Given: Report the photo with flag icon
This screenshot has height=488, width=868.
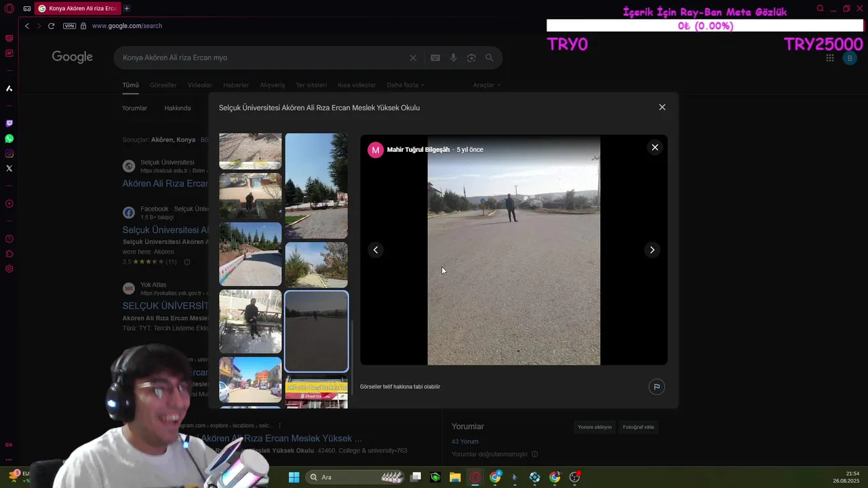Looking at the screenshot, I should coord(656,387).
